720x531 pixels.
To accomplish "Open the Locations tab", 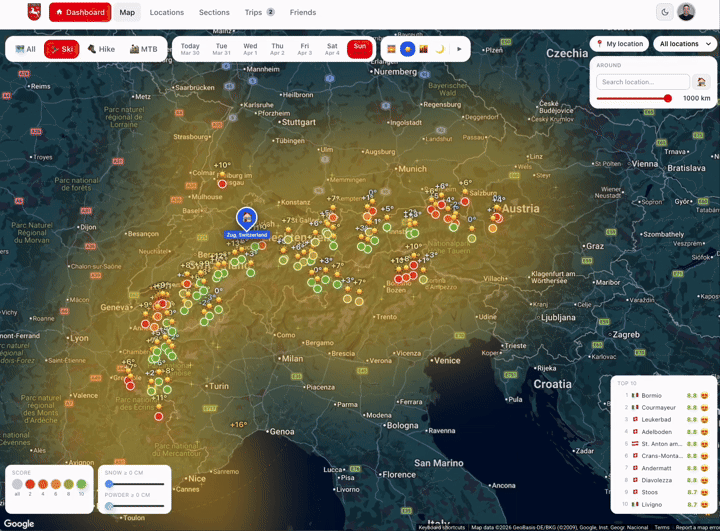I will coord(166,13).
